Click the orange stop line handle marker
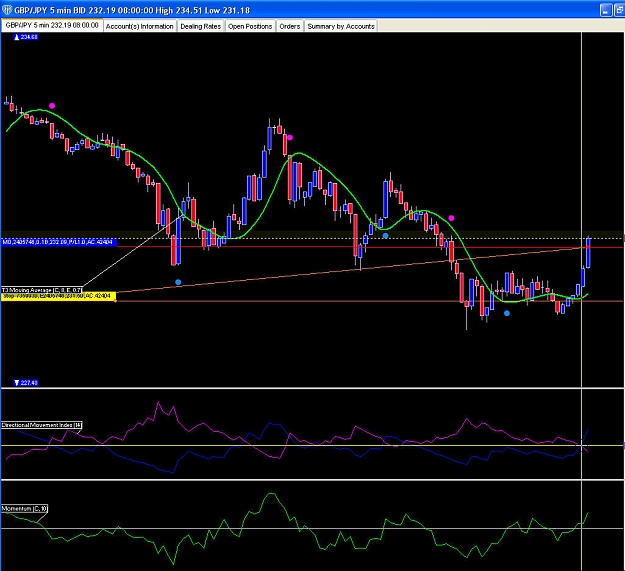The width and height of the screenshot is (625, 571). 115,301
